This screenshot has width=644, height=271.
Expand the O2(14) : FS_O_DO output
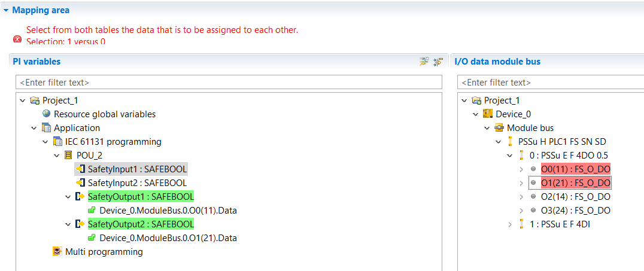(522, 197)
